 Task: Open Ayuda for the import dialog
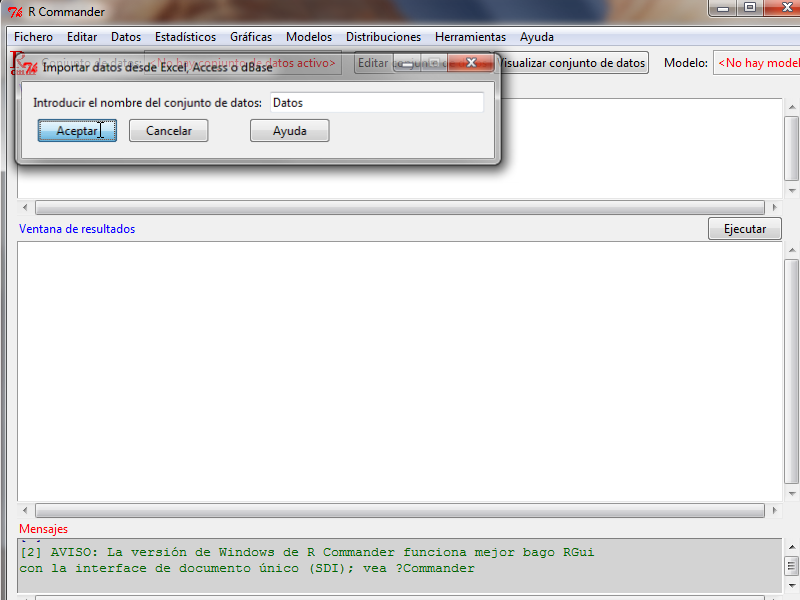point(289,131)
